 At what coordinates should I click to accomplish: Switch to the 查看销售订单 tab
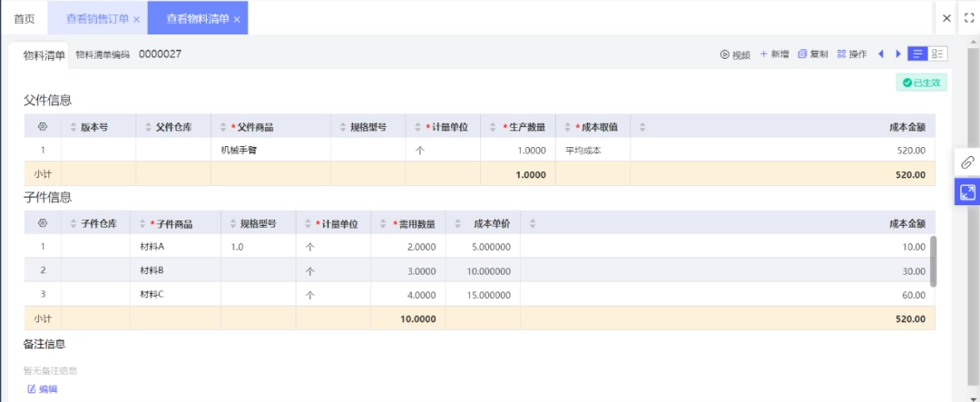click(97, 19)
